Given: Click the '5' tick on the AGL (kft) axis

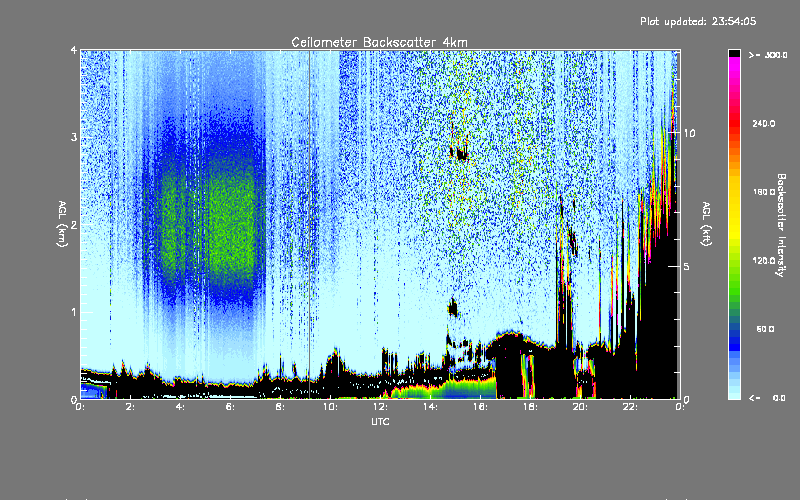Looking at the screenshot, I should click(x=687, y=266).
